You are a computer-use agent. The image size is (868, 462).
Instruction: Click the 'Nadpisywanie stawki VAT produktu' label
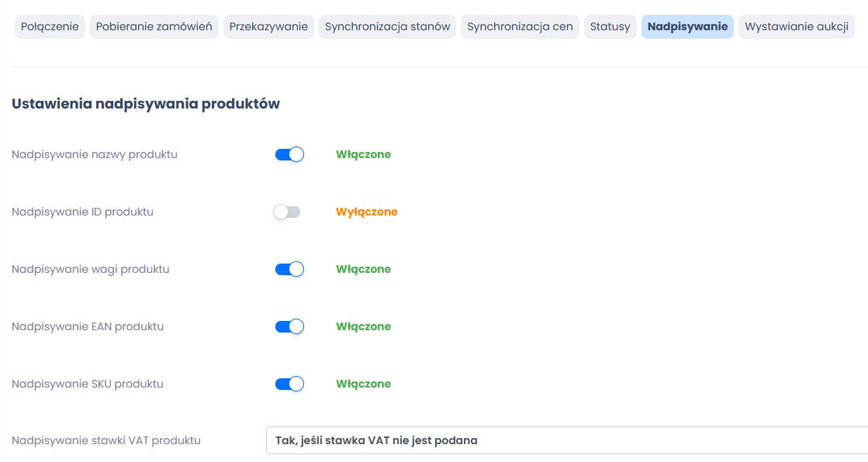point(105,441)
